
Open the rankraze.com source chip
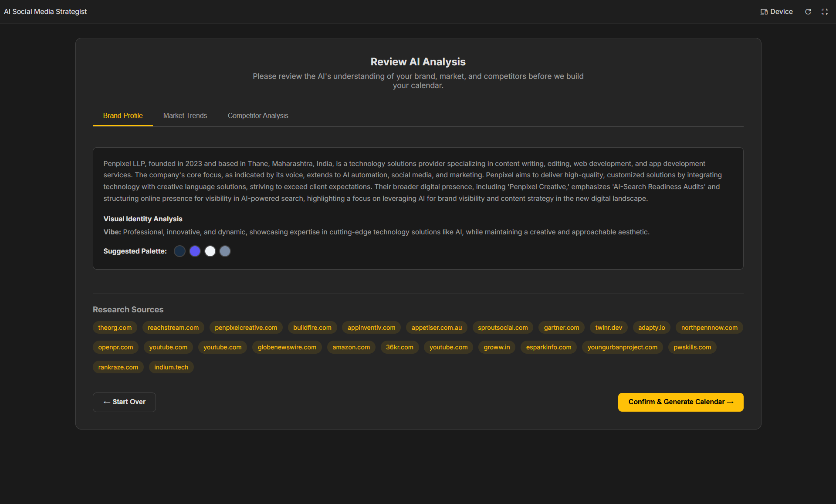tap(118, 367)
